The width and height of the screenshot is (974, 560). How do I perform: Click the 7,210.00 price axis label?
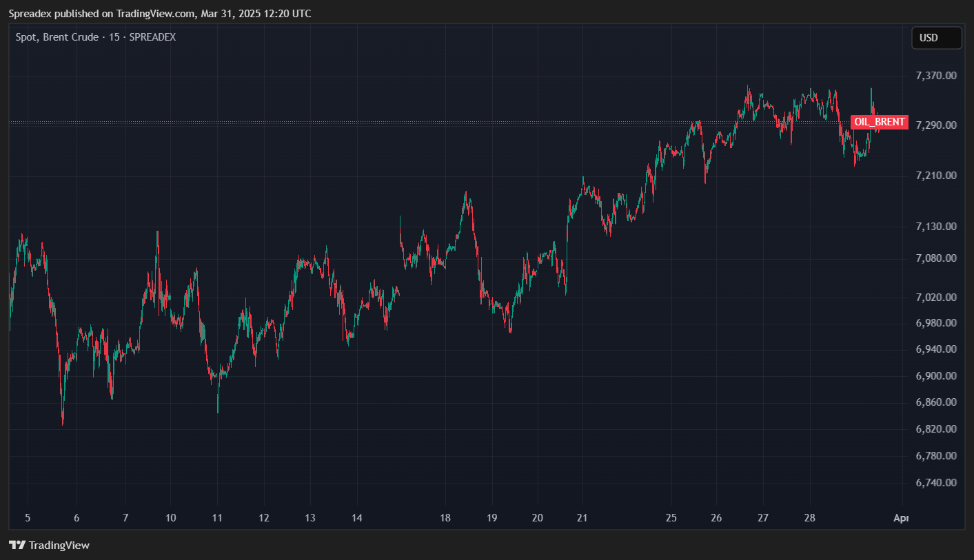(x=935, y=176)
